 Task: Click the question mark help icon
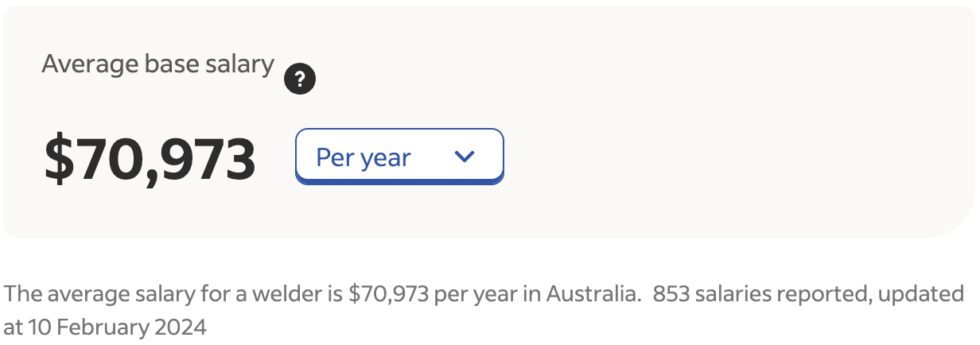300,79
